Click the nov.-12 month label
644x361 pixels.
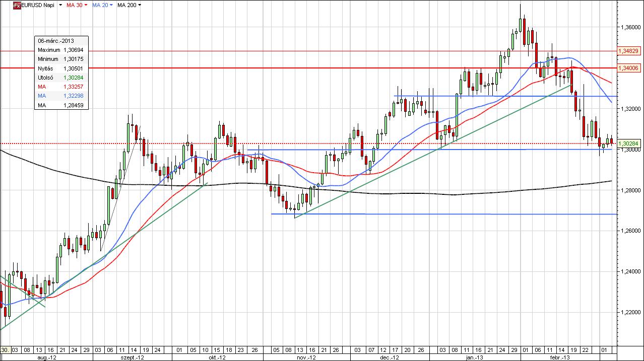click(x=307, y=357)
